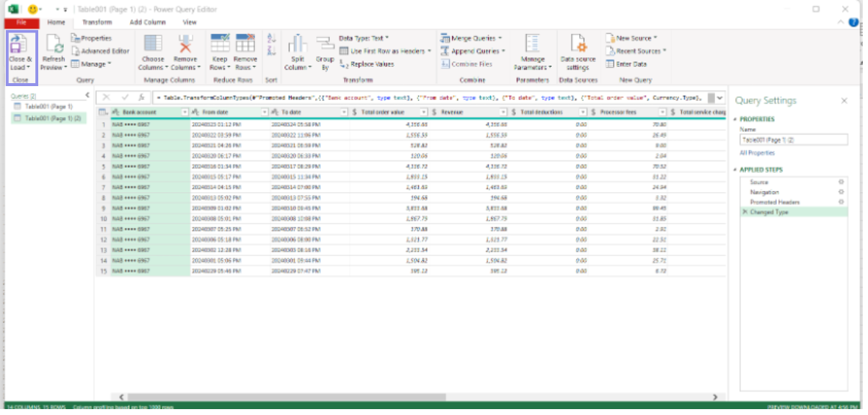Open the Bank account column filter dropdown
This screenshot has width=868, height=415.
click(x=184, y=113)
